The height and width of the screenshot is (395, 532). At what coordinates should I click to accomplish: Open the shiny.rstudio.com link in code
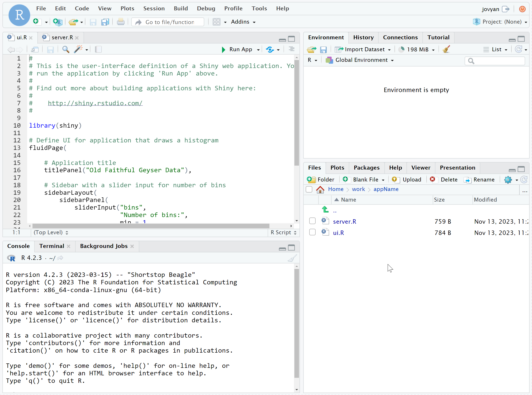(95, 103)
